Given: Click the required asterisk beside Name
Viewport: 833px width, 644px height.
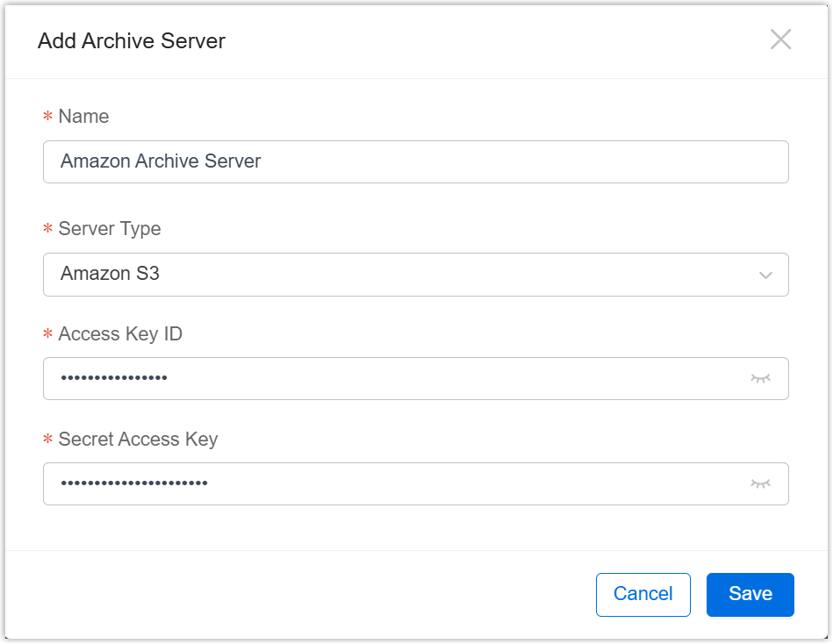Looking at the screenshot, I should pos(47,115).
